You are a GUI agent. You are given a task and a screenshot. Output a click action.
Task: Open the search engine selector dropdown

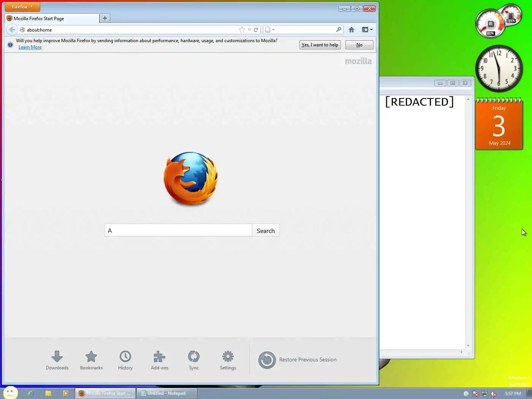click(x=270, y=30)
